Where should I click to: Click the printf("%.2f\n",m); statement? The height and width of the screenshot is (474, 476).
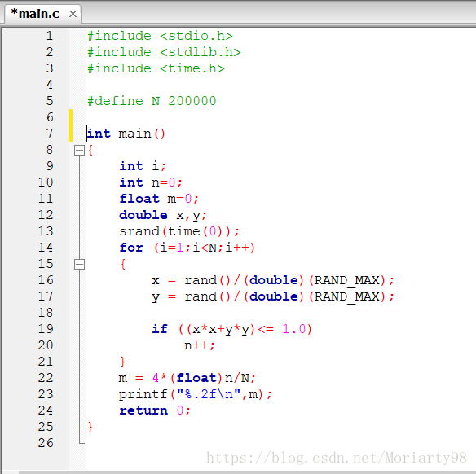coord(196,394)
